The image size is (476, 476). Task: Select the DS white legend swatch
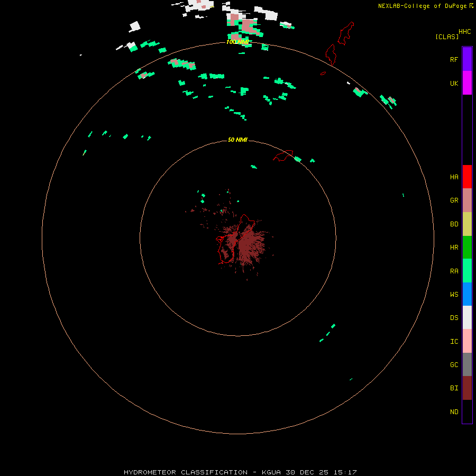pyautogui.click(x=467, y=317)
